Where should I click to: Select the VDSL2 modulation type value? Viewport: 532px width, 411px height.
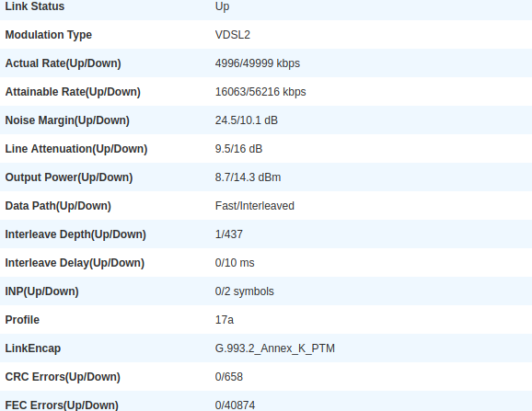(x=233, y=35)
